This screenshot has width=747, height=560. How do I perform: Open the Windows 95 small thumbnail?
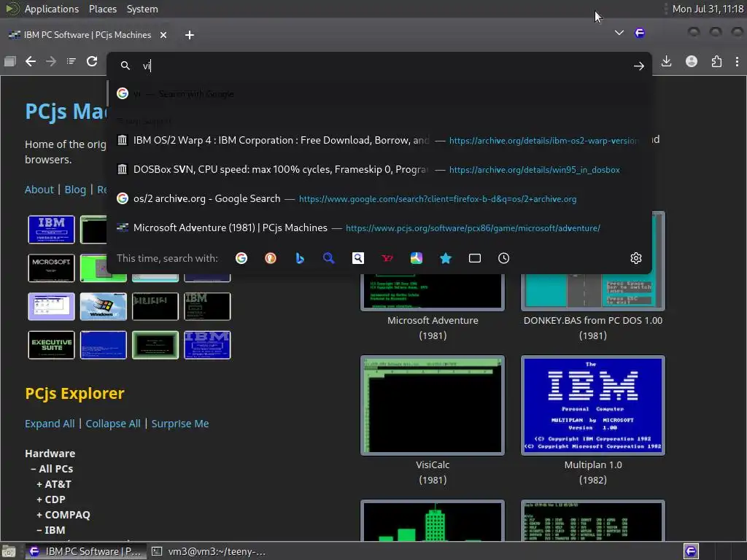point(104,306)
